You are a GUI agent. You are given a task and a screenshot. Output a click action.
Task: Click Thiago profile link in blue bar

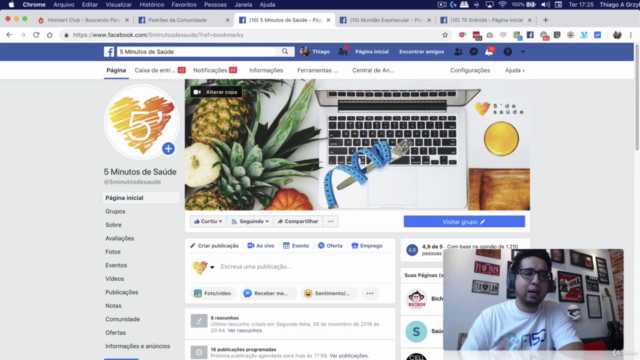click(x=315, y=52)
